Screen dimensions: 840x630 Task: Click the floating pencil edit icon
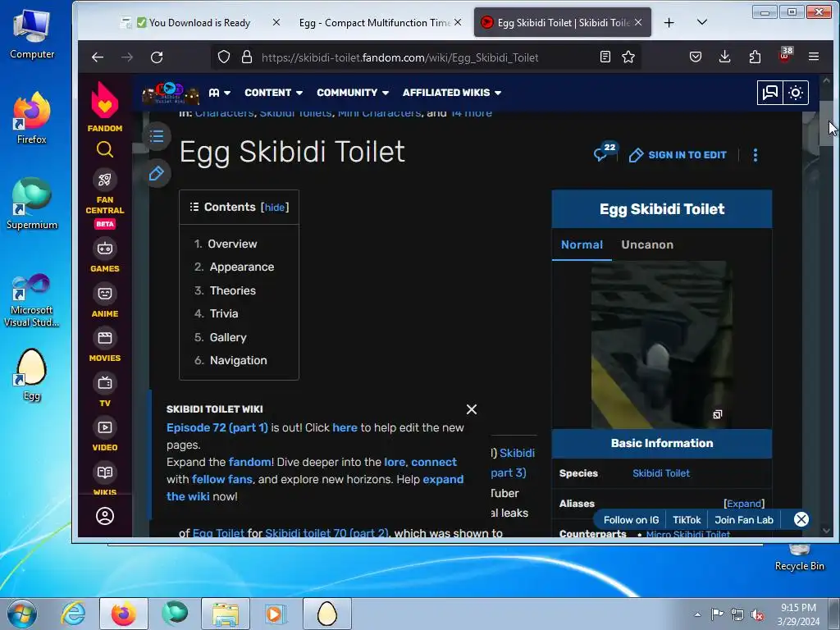pos(157,174)
